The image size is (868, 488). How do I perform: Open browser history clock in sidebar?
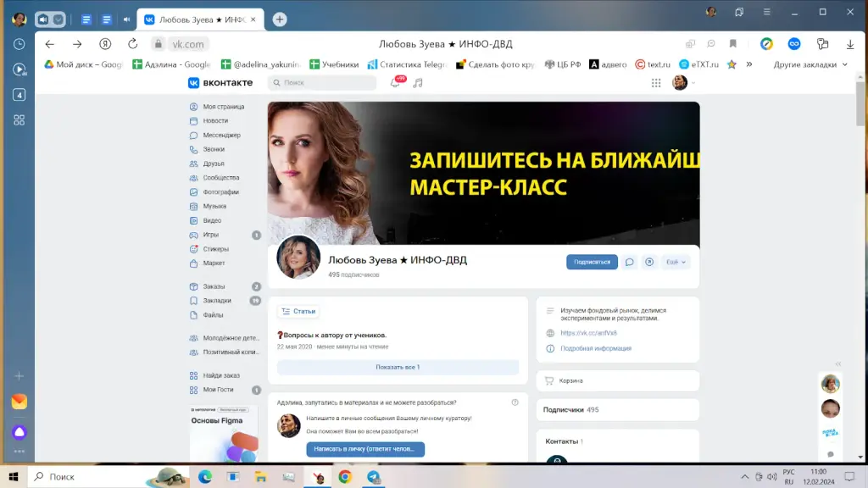pyautogui.click(x=19, y=44)
